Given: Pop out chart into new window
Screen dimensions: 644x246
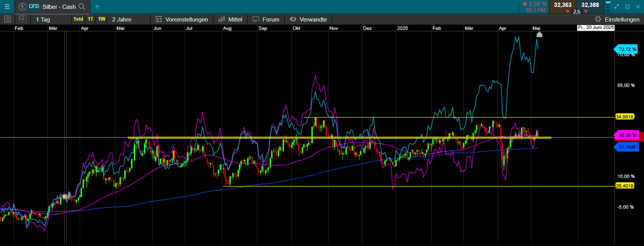Looking at the screenshot, I should 627,7.
